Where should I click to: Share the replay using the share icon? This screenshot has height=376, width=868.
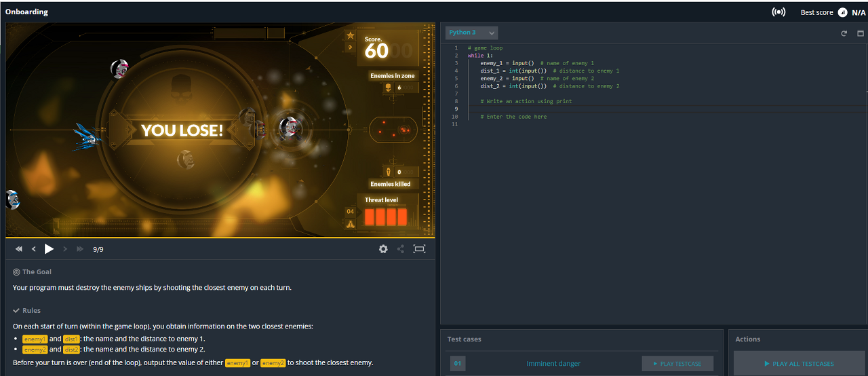pos(401,249)
